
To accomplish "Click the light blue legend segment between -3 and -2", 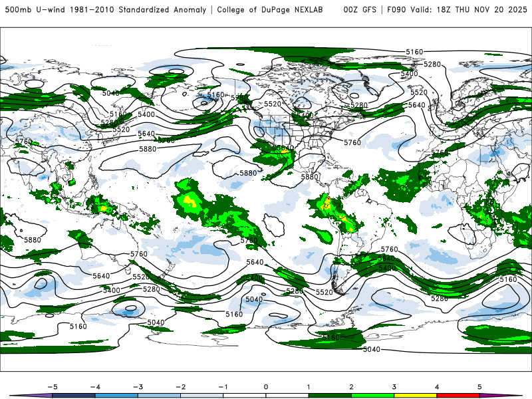I will tap(159, 396).
